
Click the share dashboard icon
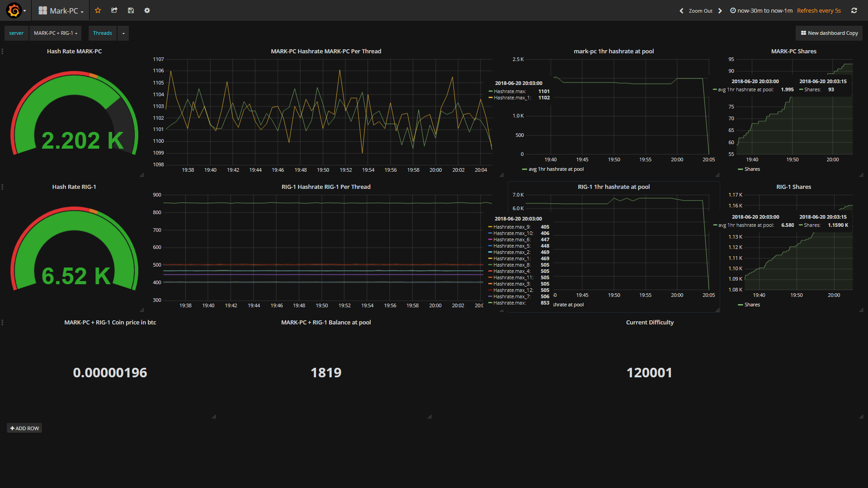114,10
